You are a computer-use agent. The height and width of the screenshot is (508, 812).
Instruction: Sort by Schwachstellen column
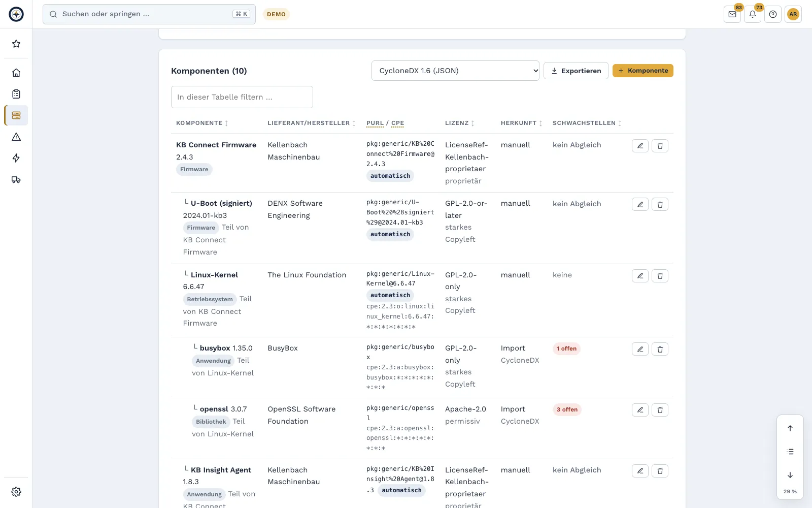click(587, 123)
